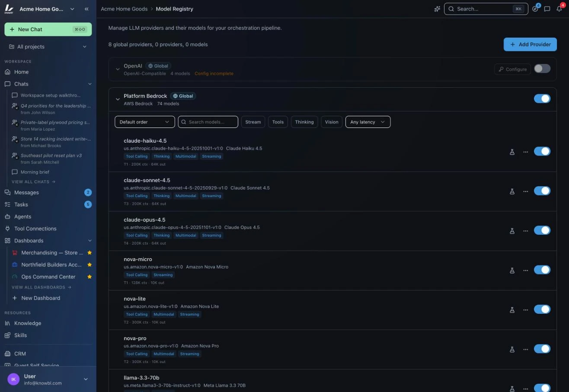
Task: Disable the Platform Bedrock provider toggle
Action: click(542, 99)
